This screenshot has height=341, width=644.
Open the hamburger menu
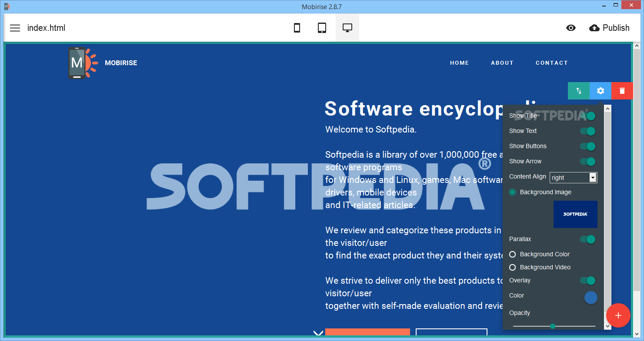coord(15,28)
